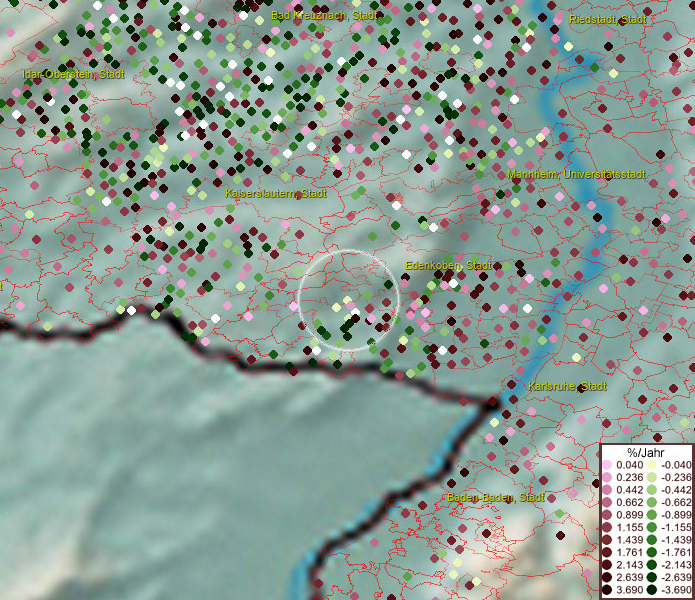Image resolution: width=695 pixels, height=600 pixels.
Task: Click the 'Riedstadt, Stadt' map label
Action: (608, 19)
